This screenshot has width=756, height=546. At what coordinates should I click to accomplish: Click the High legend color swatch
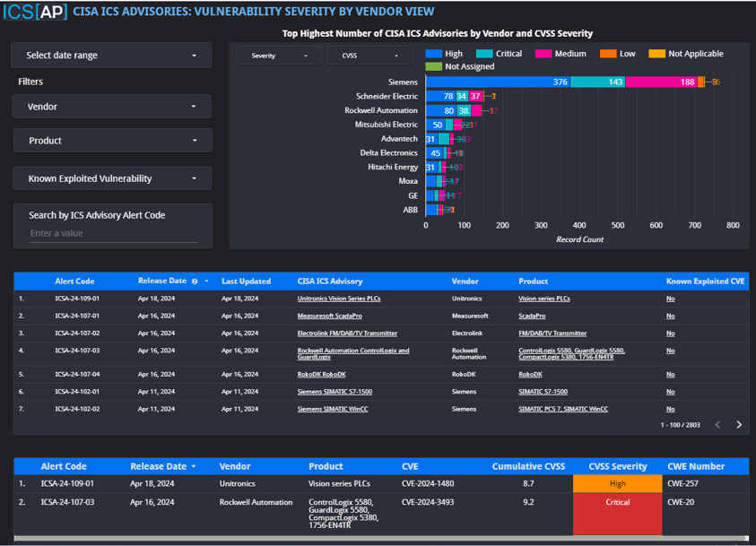click(x=433, y=54)
